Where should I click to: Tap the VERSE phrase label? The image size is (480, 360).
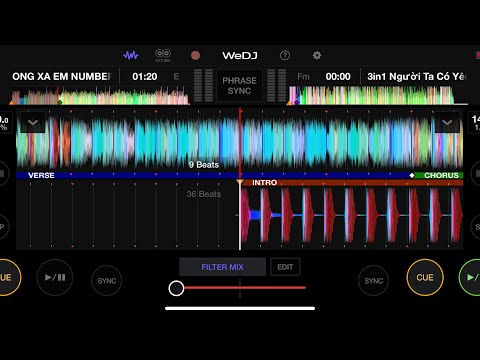[x=41, y=175]
